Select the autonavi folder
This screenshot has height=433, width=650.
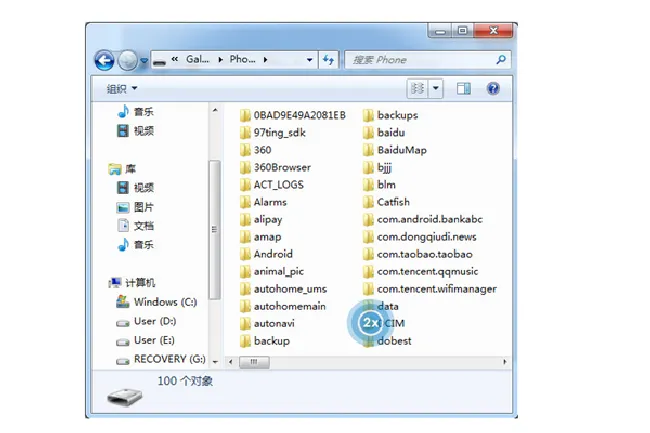267,324
